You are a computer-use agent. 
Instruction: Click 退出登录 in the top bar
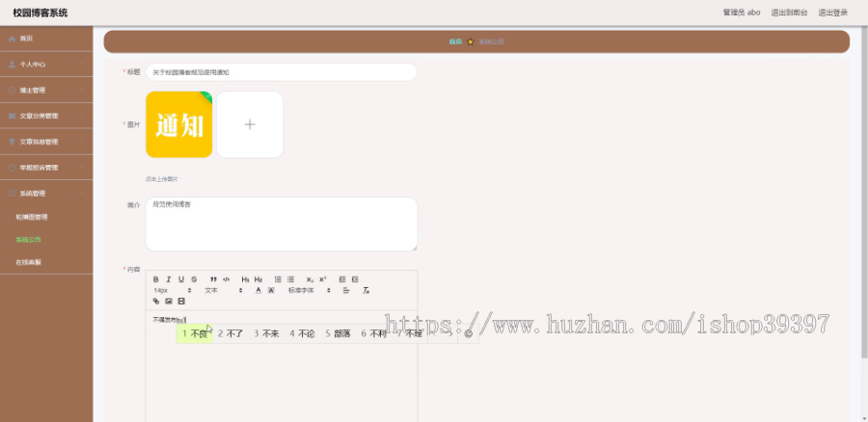pos(832,13)
